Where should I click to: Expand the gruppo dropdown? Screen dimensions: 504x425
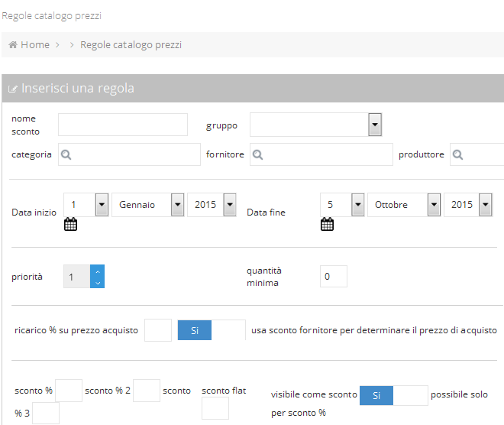(375, 125)
